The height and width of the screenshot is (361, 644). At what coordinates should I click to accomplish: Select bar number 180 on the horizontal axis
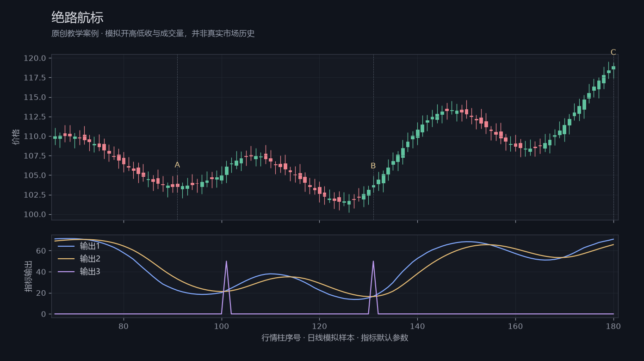pos(613,326)
